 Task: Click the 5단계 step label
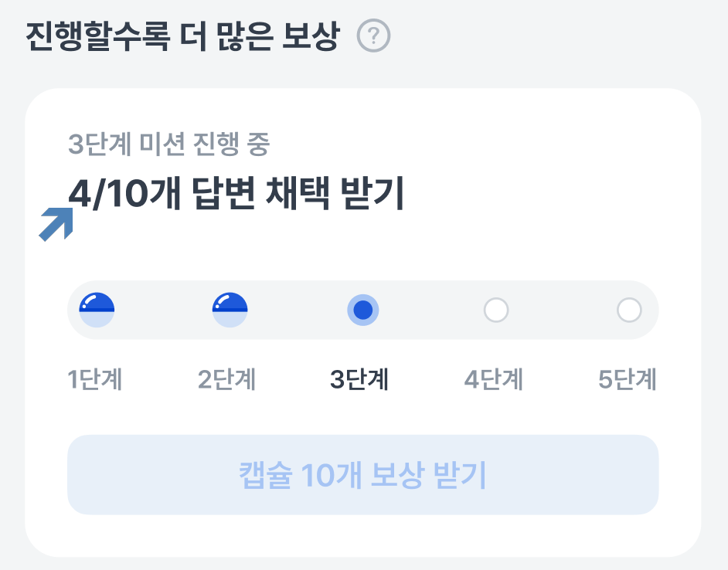coord(628,380)
